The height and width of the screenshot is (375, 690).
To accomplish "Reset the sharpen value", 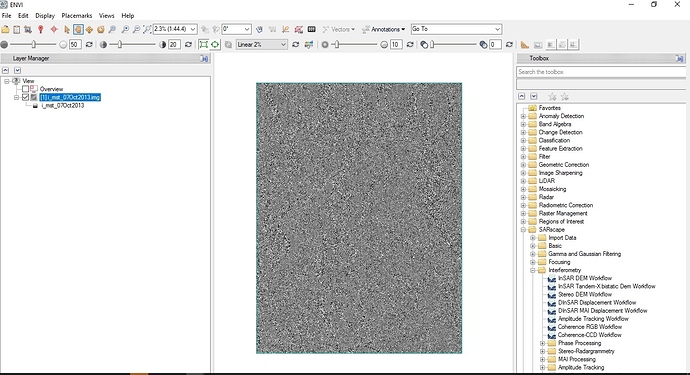I will [x=410, y=44].
